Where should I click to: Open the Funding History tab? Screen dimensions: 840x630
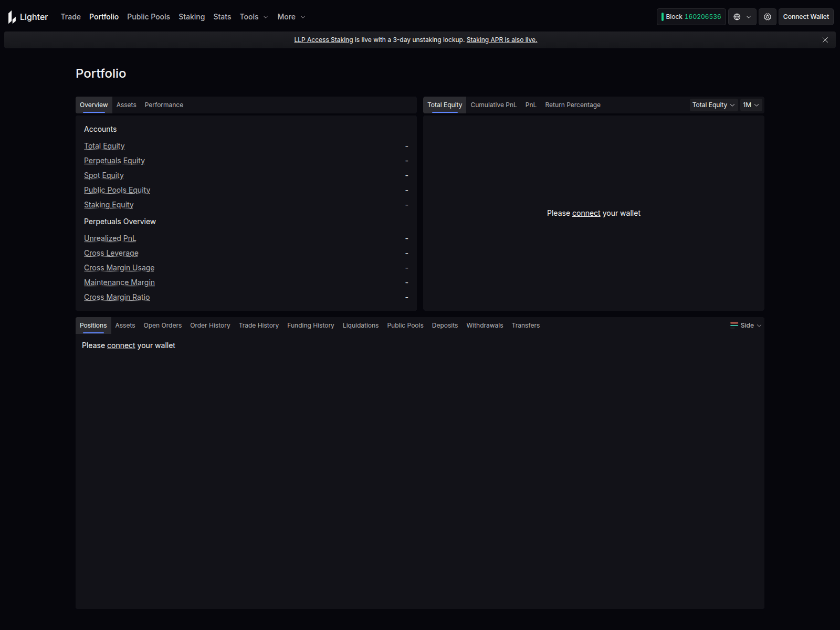311,325
